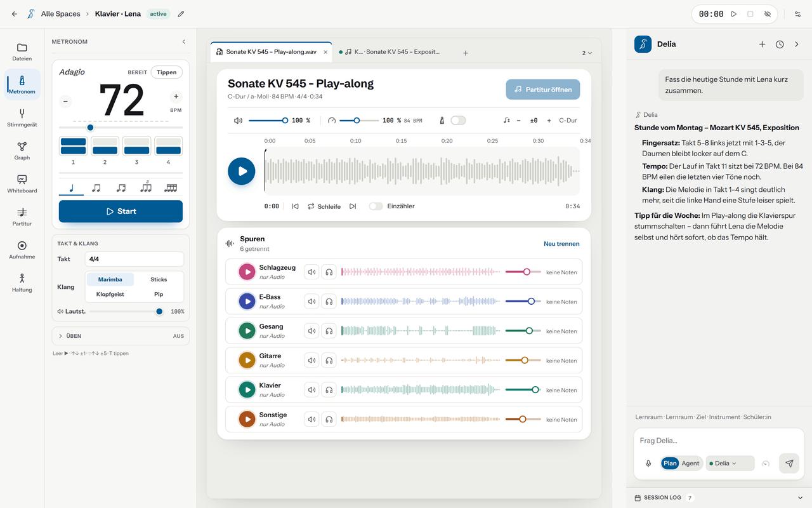This screenshot has width=812, height=508.
Task: Toggle Schleife loop mode
Action: click(x=324, y=206)
